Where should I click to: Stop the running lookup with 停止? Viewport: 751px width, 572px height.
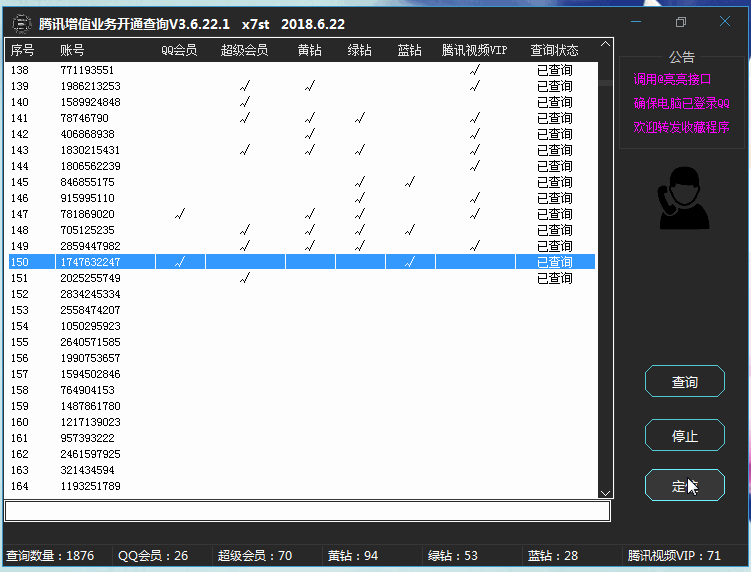[x=684, y=435]
